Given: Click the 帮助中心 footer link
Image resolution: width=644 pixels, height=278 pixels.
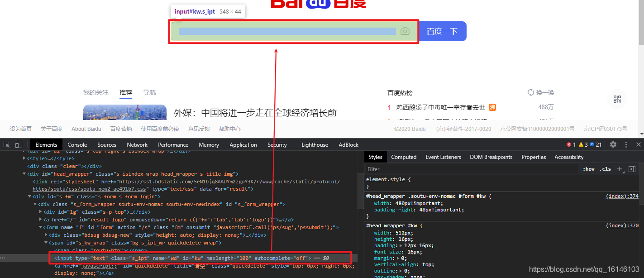Looking at the screenshot, I should click(230, 129).
